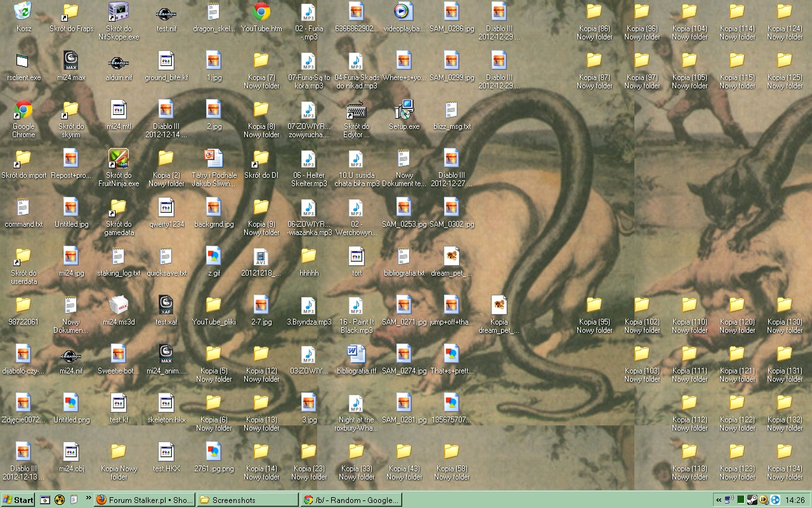Click the mi24.ms3d MilkShape model file
812x508 pixels.
click(118, 305)
